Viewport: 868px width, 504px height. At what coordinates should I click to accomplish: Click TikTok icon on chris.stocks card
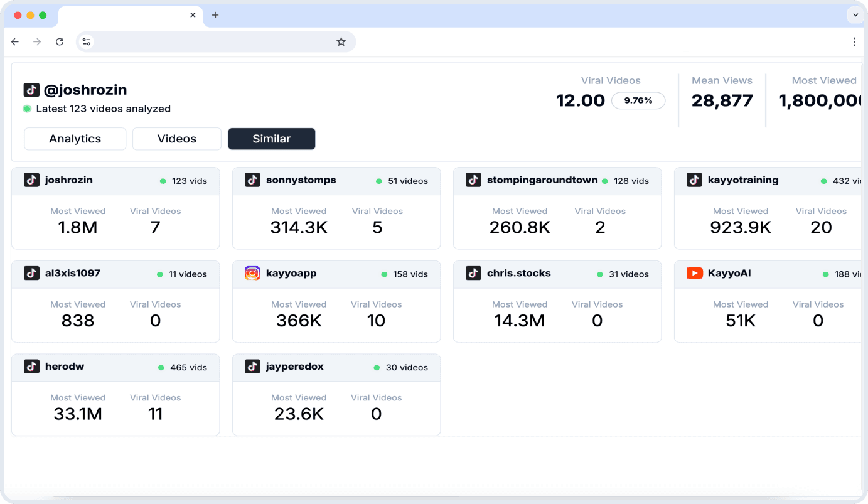click(x=473, y=273)
